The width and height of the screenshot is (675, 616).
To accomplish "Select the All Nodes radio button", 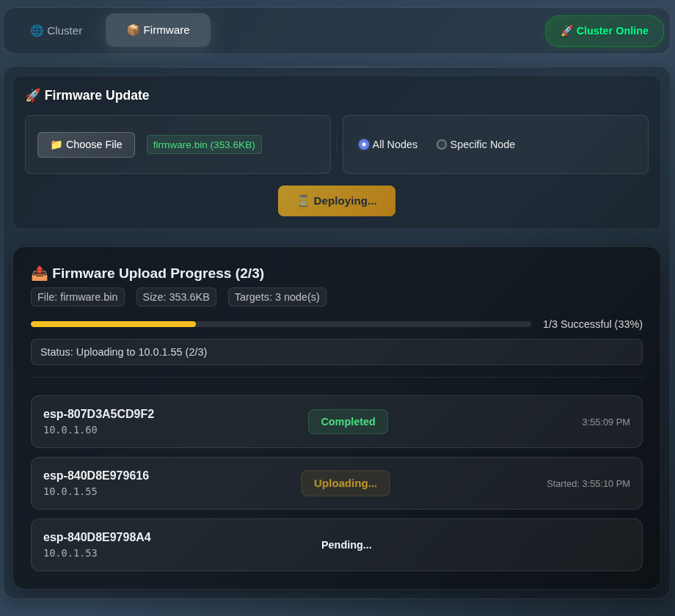I will tap(364, 144).
